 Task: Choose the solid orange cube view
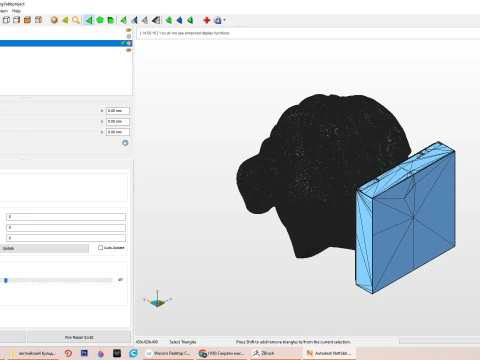[27, 20]
